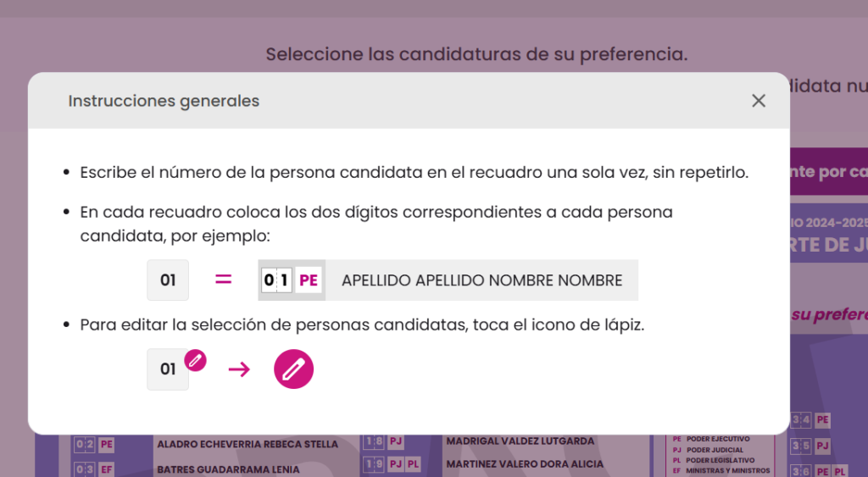The height and width of the screenshot is (477, 868).
Task: Click the Apellido Apellido Nombre Nombre example label
Action: 481,280
